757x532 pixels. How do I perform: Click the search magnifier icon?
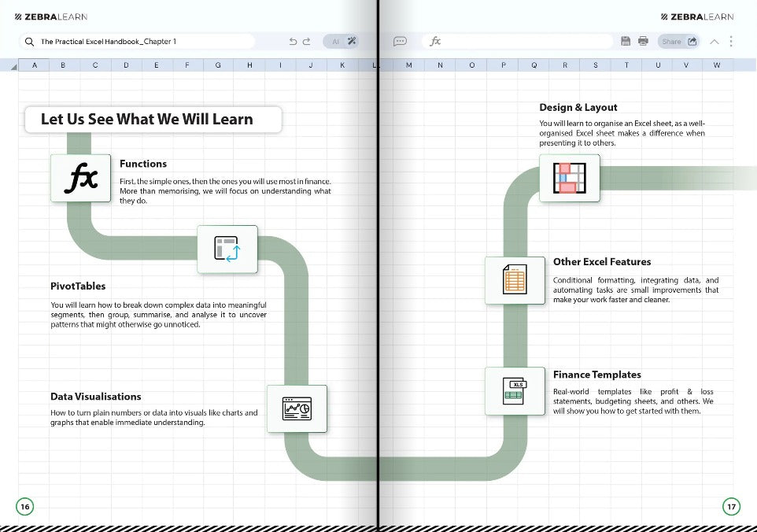(29, 42)
